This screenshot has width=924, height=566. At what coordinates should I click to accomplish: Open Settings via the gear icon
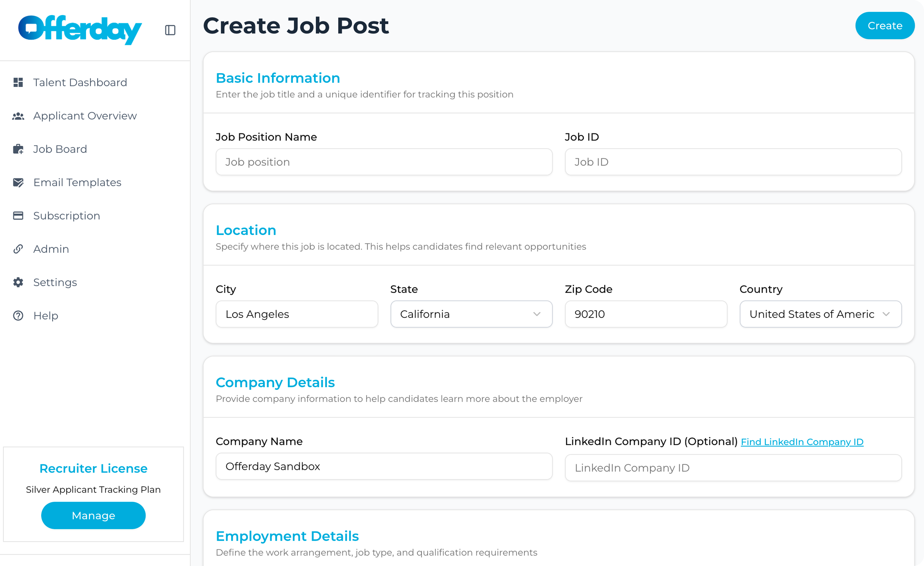(x=18, y=282)
